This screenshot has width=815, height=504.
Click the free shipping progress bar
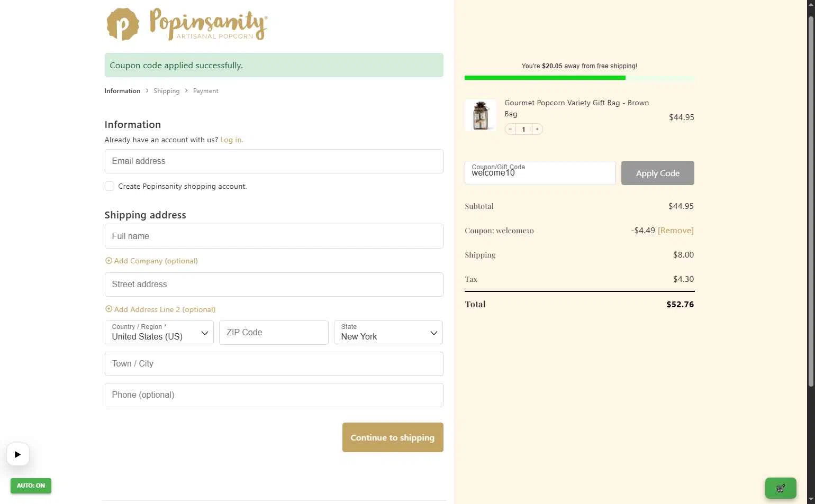coord(579,78)
